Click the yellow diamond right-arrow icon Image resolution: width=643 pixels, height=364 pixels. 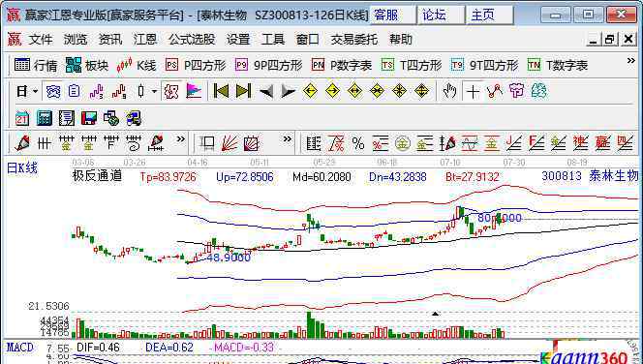[332, 91]
